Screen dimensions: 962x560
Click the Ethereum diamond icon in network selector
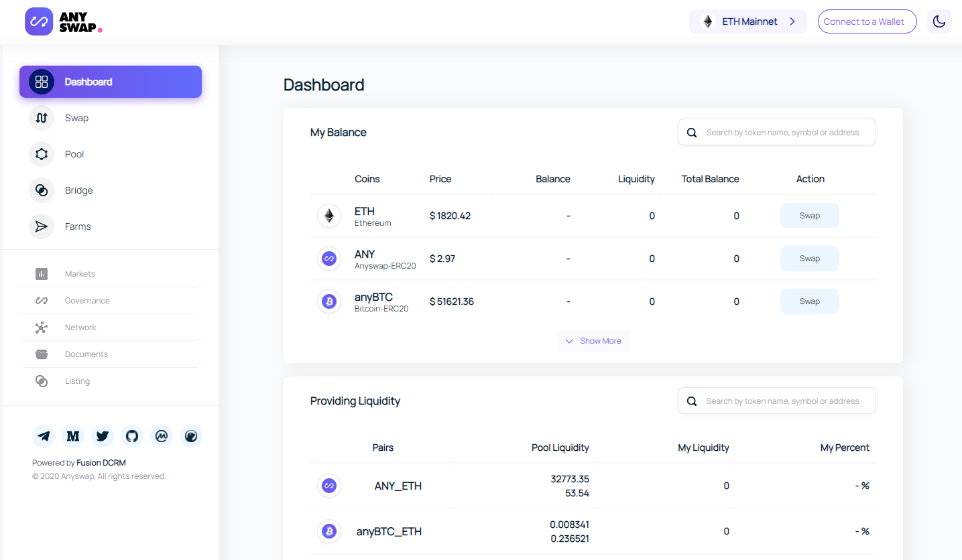708,21
